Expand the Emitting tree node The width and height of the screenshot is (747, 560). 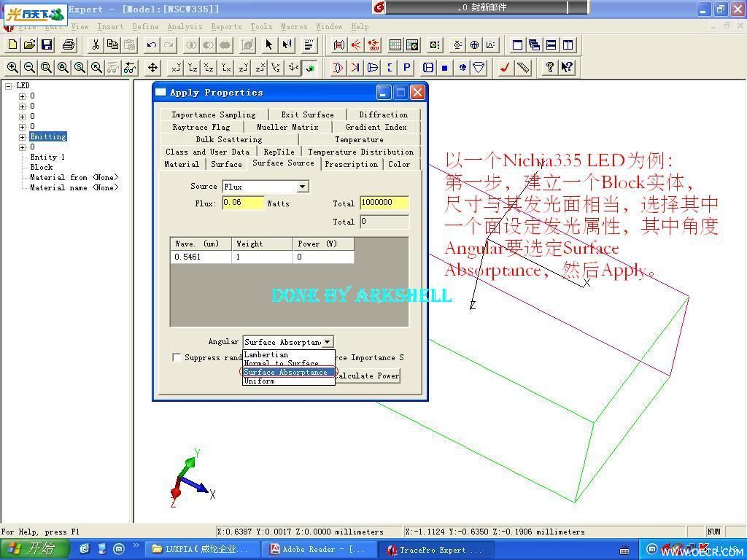point(22,137)
